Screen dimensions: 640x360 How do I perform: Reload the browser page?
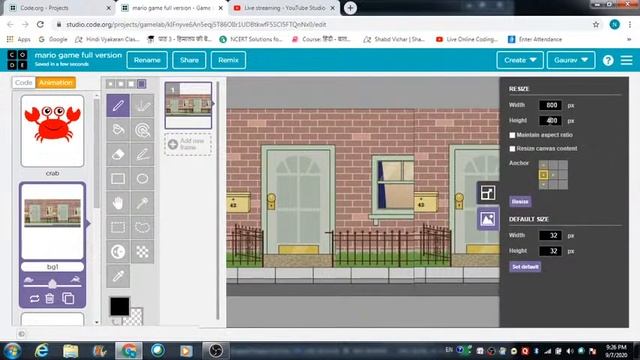coord(40,24)
